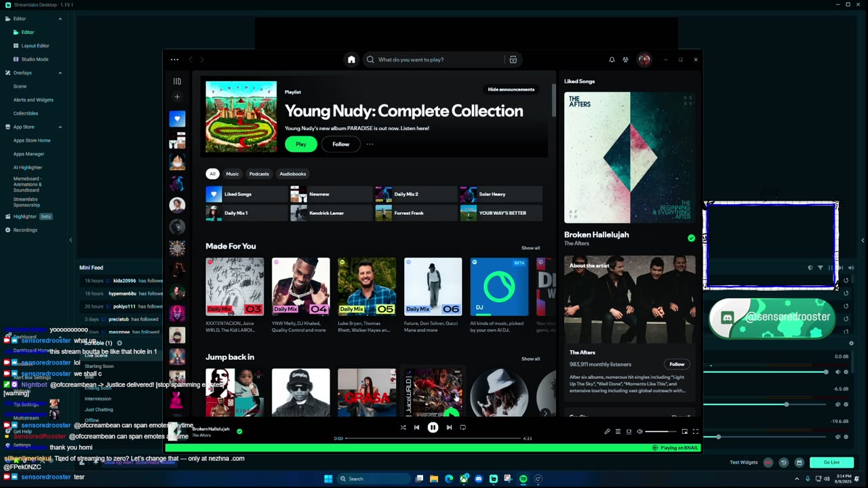The height and width of the screenshot is (488, 868).
Task: Select the Music filter chip
Action: (x=232, y=174)
